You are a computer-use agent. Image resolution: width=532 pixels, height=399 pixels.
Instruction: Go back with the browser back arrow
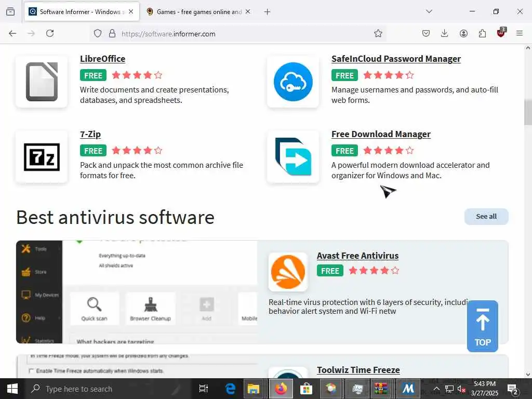(x=12, y=33)
